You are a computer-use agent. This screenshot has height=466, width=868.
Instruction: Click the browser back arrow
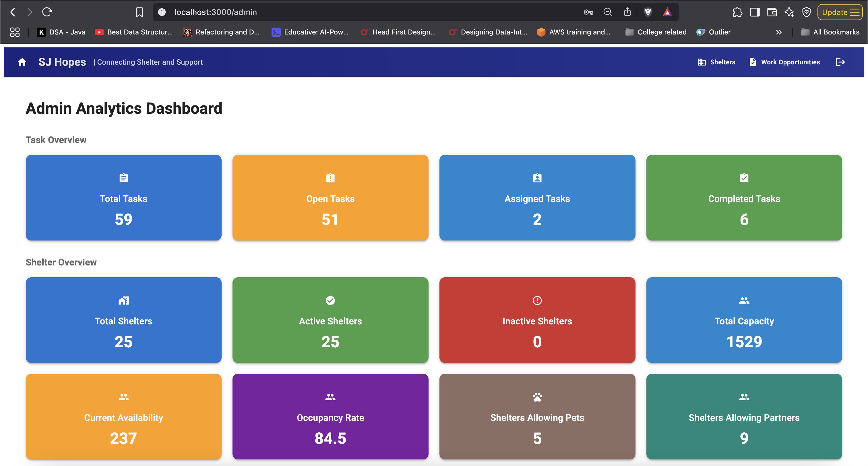tap(13, 12)
